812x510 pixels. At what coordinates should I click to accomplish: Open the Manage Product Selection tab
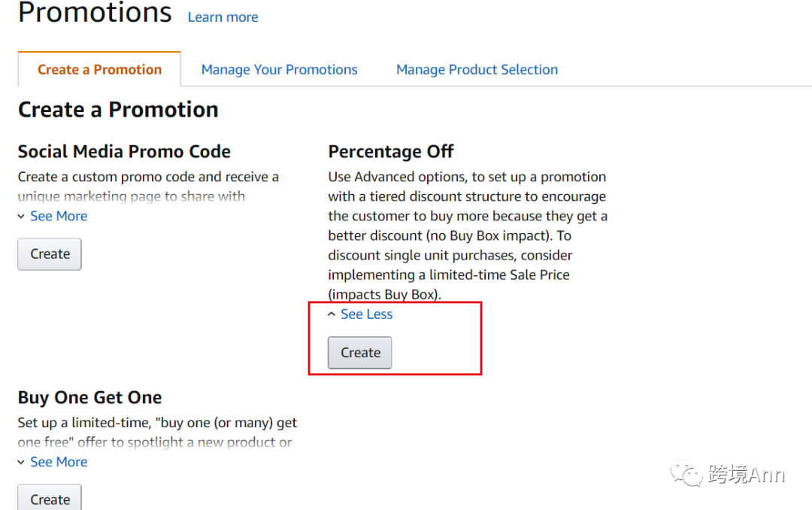(477, 70)
